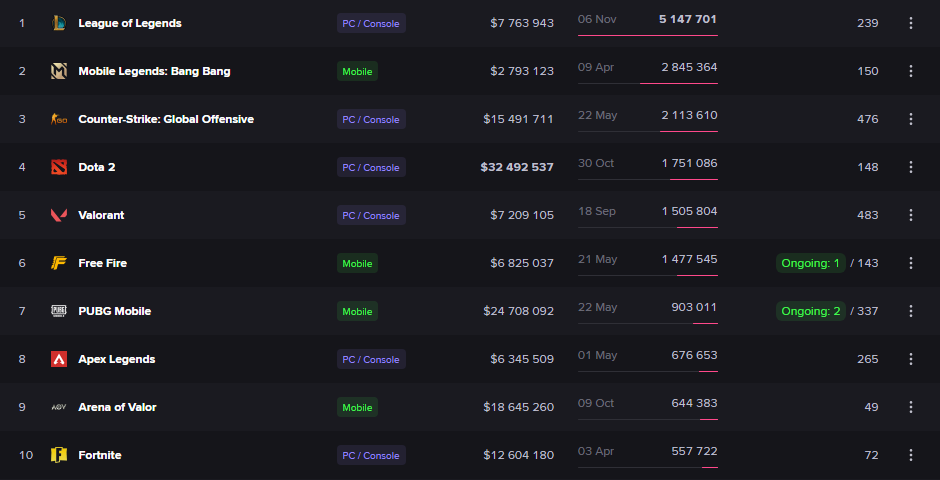Click the 30 Oct peak date
The image size is (940, 480).
tap(596, 163)
